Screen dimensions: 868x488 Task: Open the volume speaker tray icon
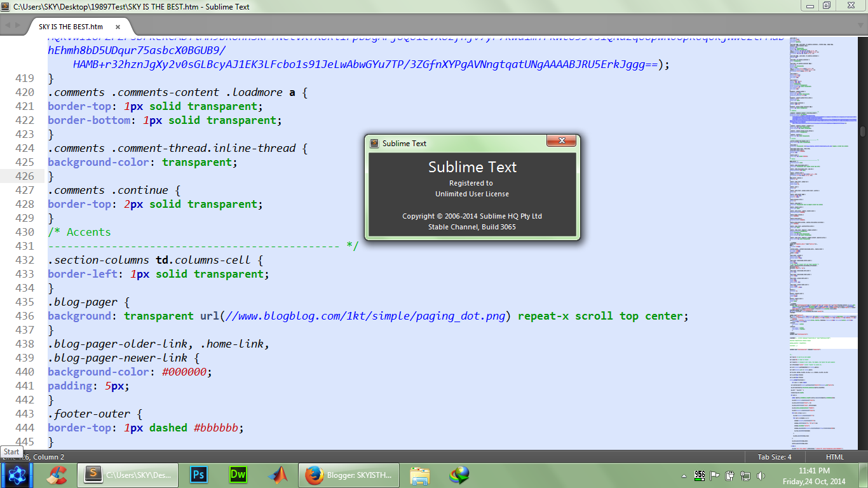[761, 475]
